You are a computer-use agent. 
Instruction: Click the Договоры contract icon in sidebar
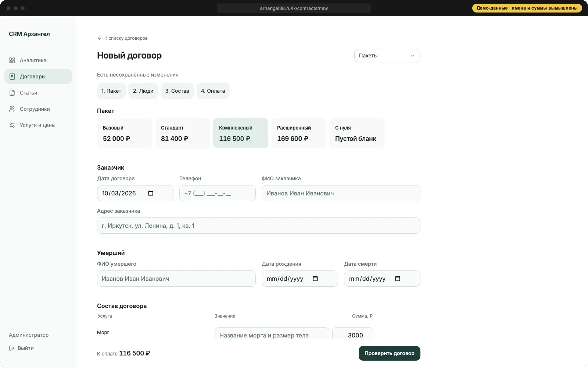click(12, 77)
